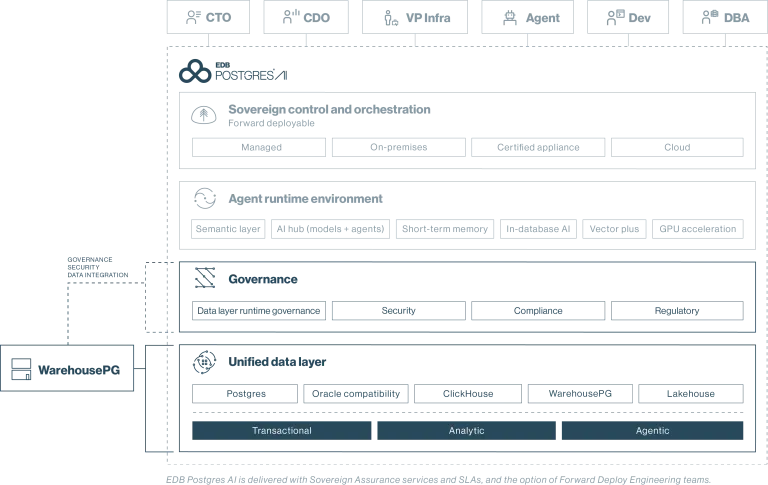The width and height of the screenshot is (768, 485).
Task: Click the Regulatory box
Action: click(677, 311)
